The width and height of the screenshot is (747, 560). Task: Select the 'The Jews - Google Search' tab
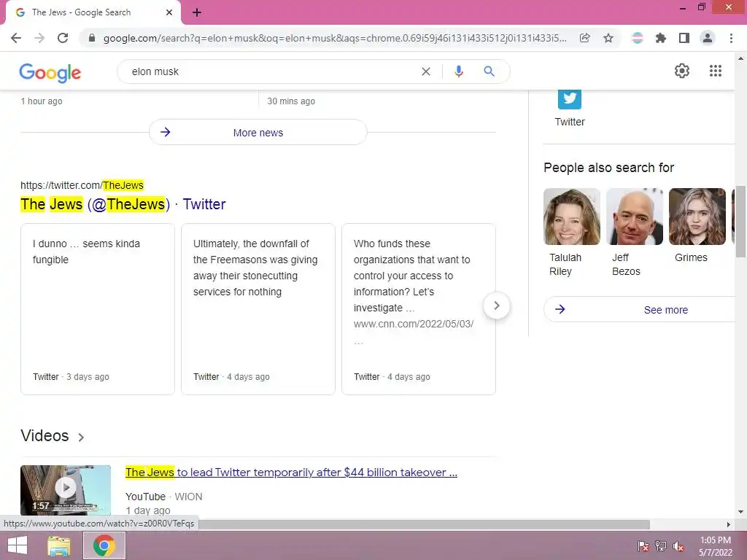pos(93,12)
